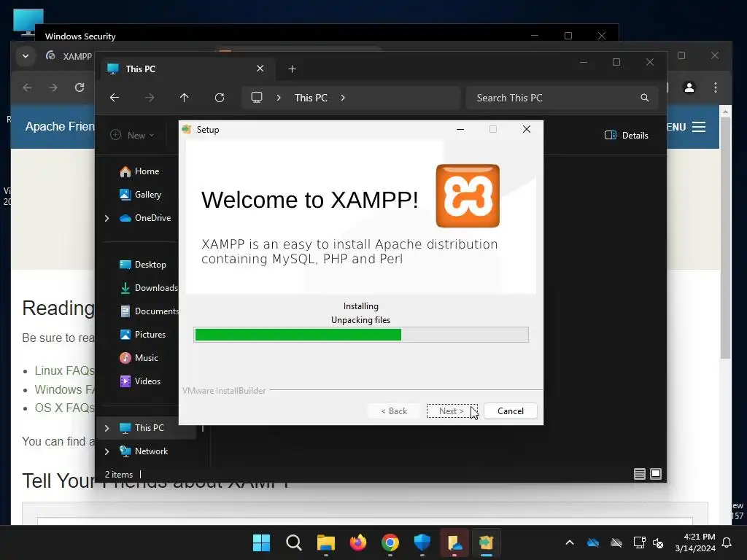
Task: Open the Windows Start menu
Action: pyautogui.click(x=262, y=542)
